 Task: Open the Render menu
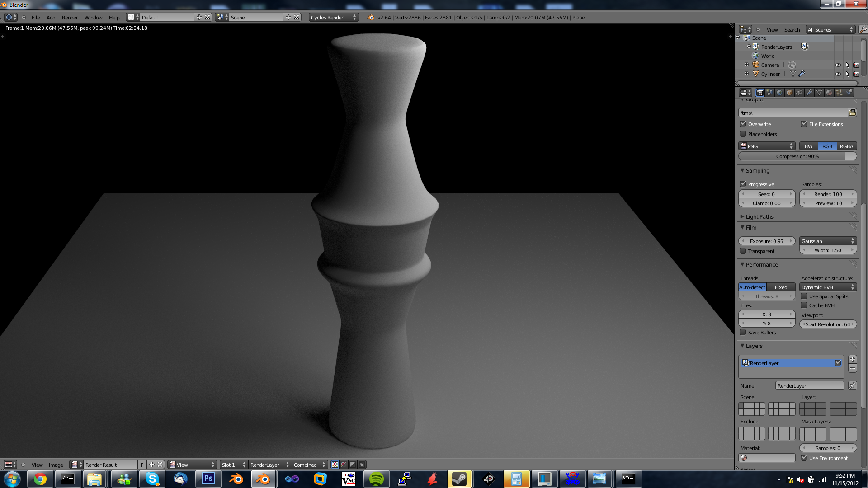(x=69, y=17)
